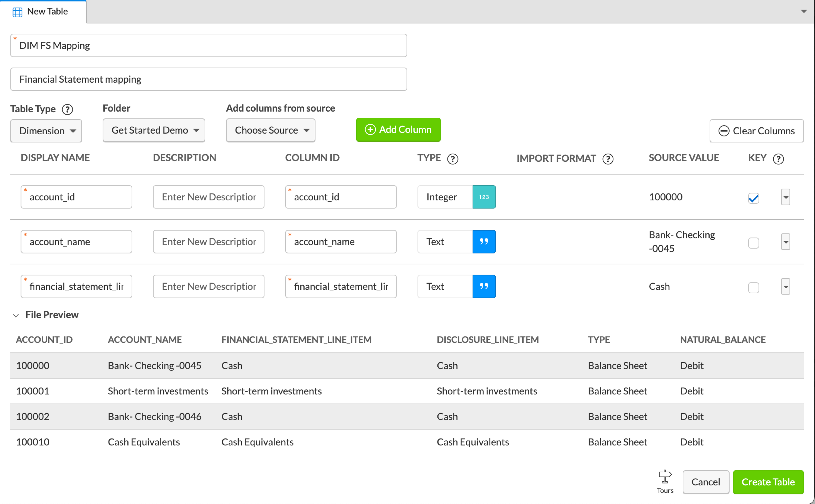Open the dropdown menu beside account_id row

click(x=785, y=197)
